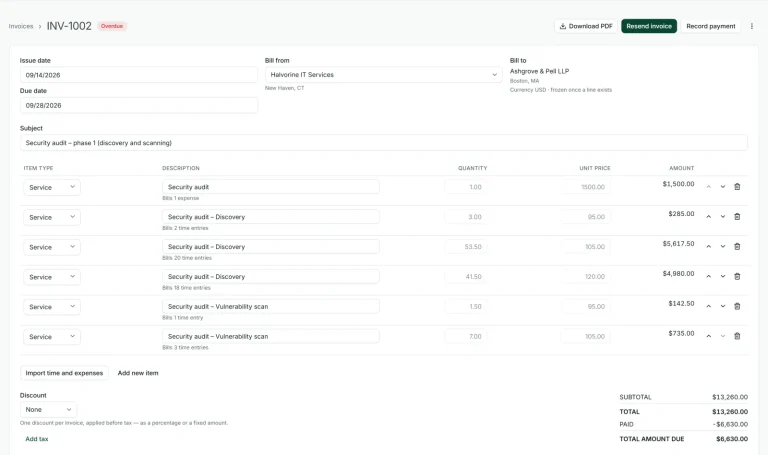Delete the $1,500.00 Security audit line

click(737, 187)
